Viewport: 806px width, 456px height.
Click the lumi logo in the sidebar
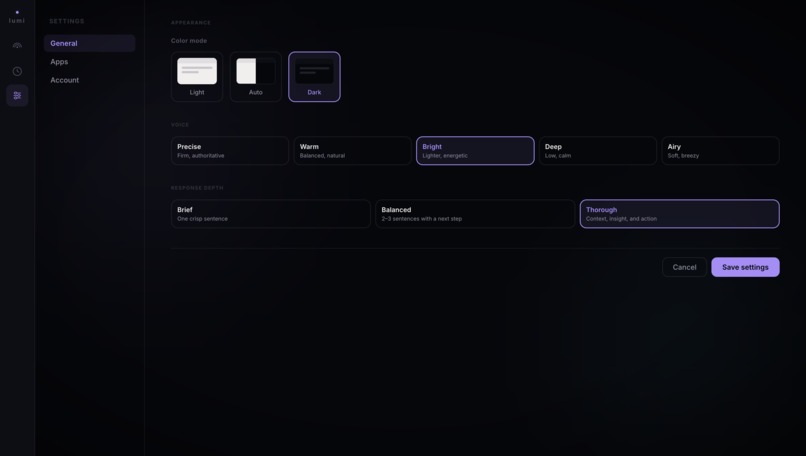click(x=17, y=17)
